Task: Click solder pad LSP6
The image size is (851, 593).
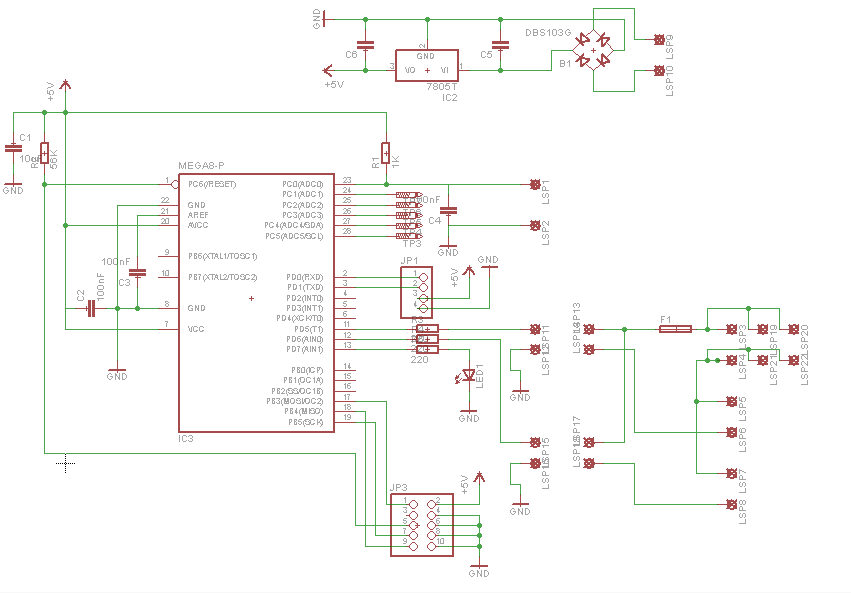Action: click(731, 432)
